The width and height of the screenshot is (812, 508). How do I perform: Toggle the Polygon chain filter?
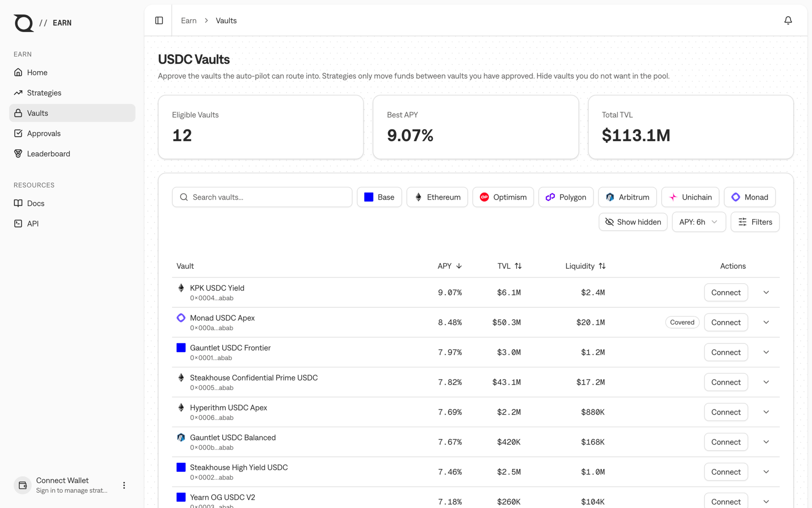pos(566,197)
